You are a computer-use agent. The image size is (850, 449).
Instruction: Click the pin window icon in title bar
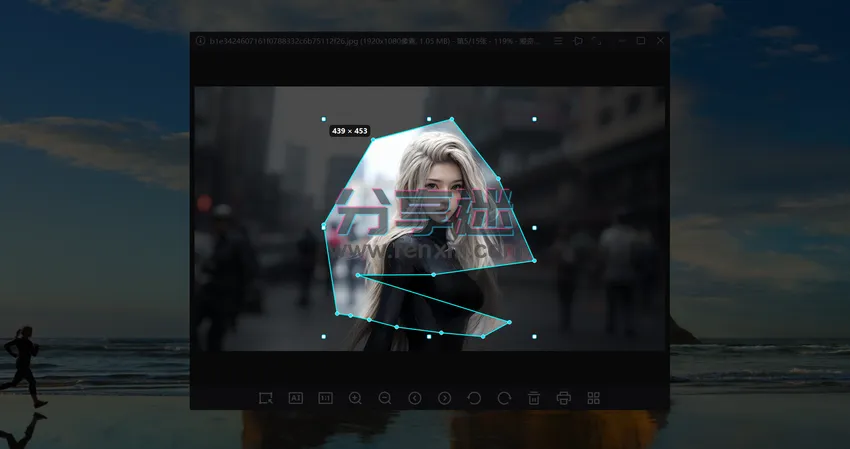pyautogui.click(x=578, y=41)
